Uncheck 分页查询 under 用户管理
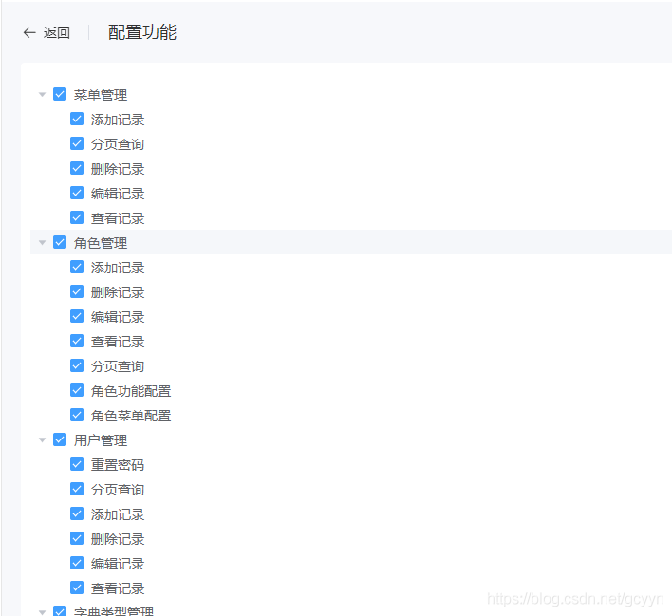This screenshot has width=672, height=616. [x=77, y=489]
